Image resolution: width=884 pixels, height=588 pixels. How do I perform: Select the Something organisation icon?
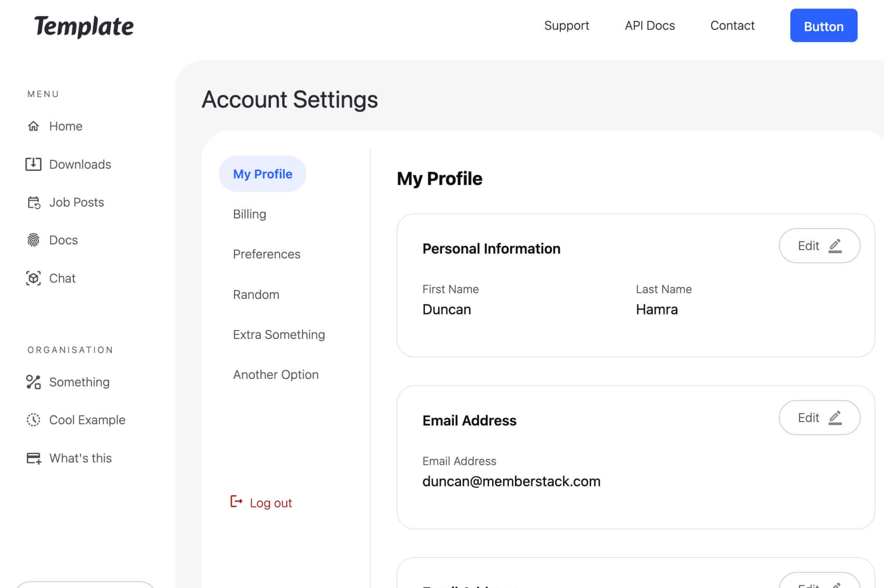pos(33,382)
